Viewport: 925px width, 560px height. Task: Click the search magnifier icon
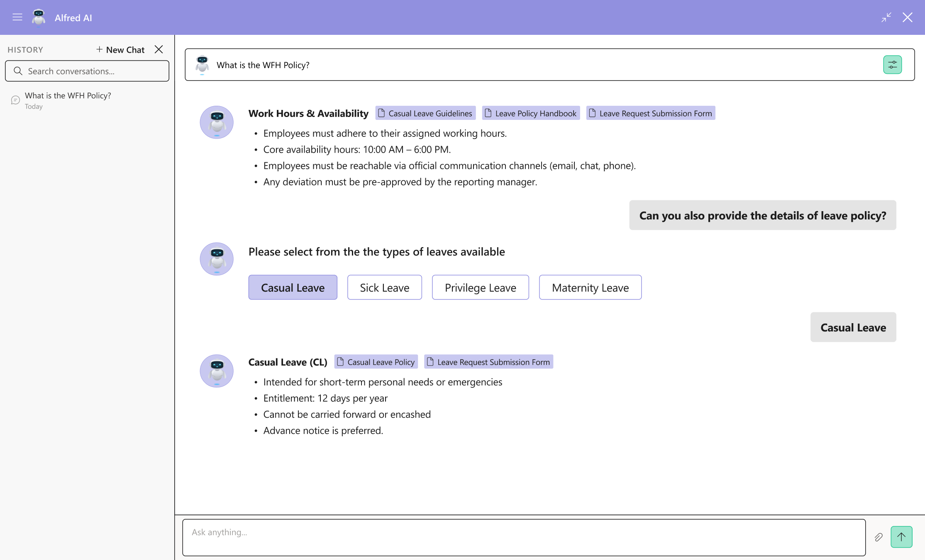[x=18, y=71]
